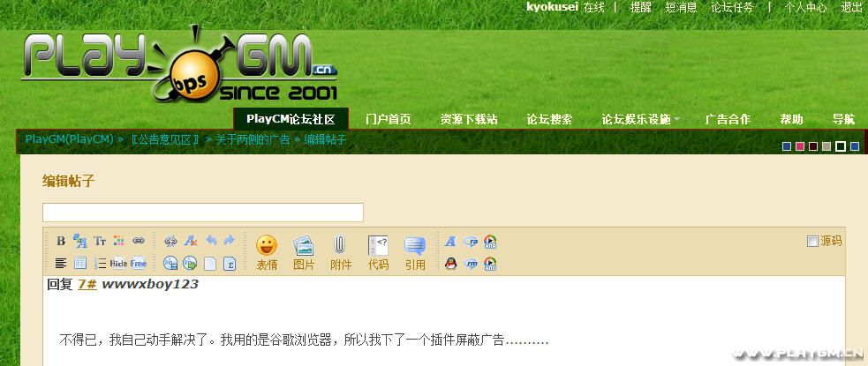
Task: Click the 7# reply reference link
Action: click(x=87, y=284)
